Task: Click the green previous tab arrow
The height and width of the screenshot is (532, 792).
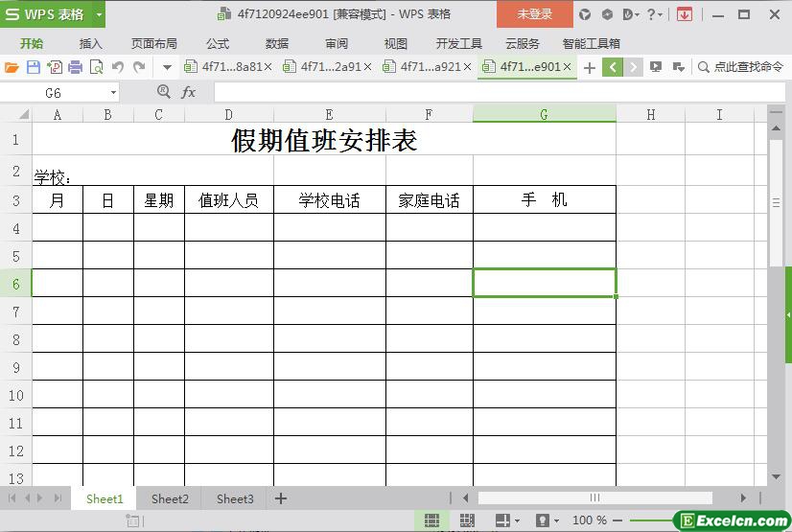Action: [612, 67]
